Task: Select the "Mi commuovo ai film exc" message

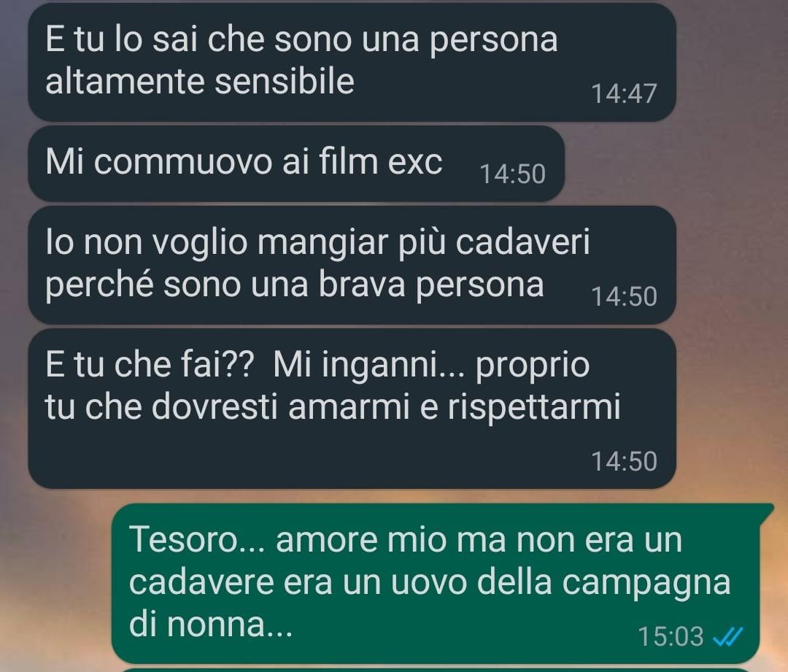Action: pos(296,163)
